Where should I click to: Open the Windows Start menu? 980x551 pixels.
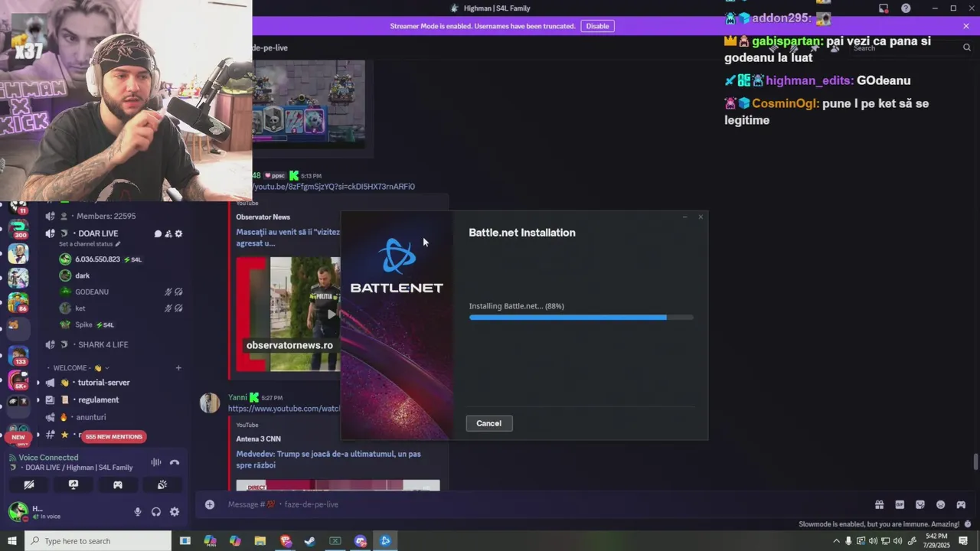coord(11,541)
